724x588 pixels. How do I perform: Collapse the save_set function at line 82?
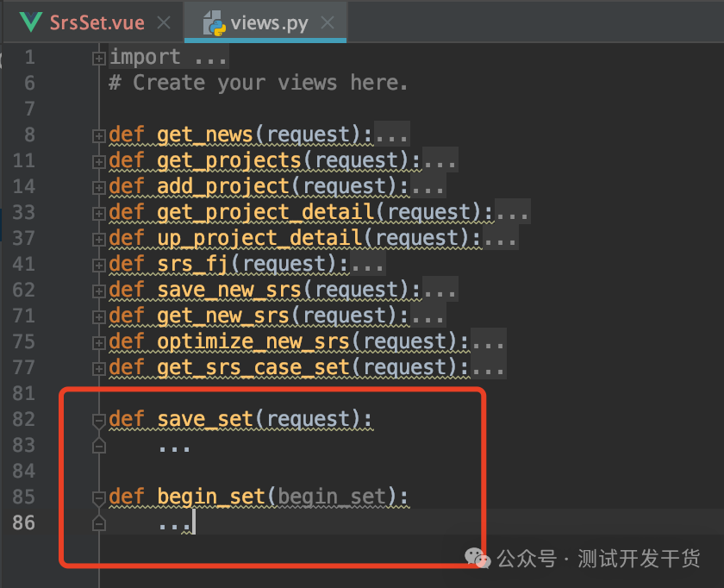coord(99,422)
